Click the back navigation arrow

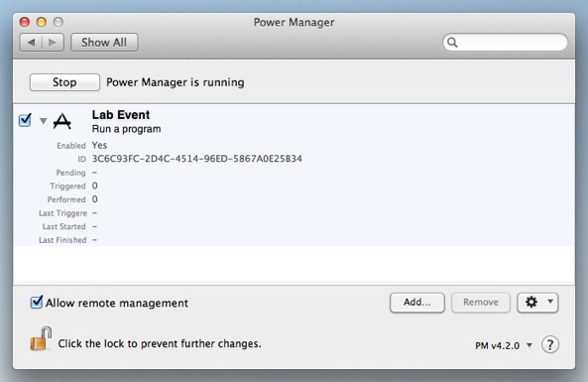point(31,43)
